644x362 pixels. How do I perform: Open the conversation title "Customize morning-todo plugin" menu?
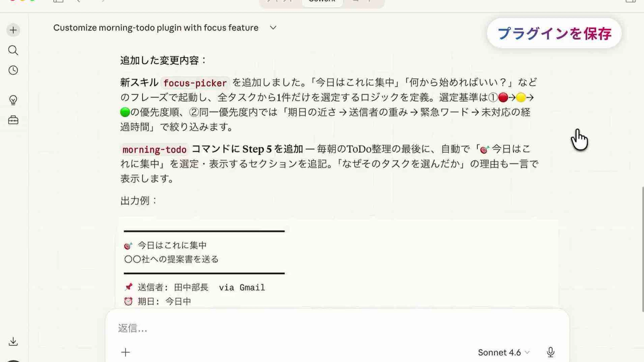156,27
